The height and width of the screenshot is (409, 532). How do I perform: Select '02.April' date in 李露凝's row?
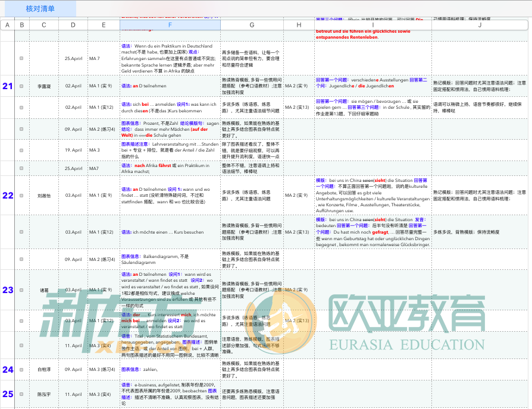(73, 86)
